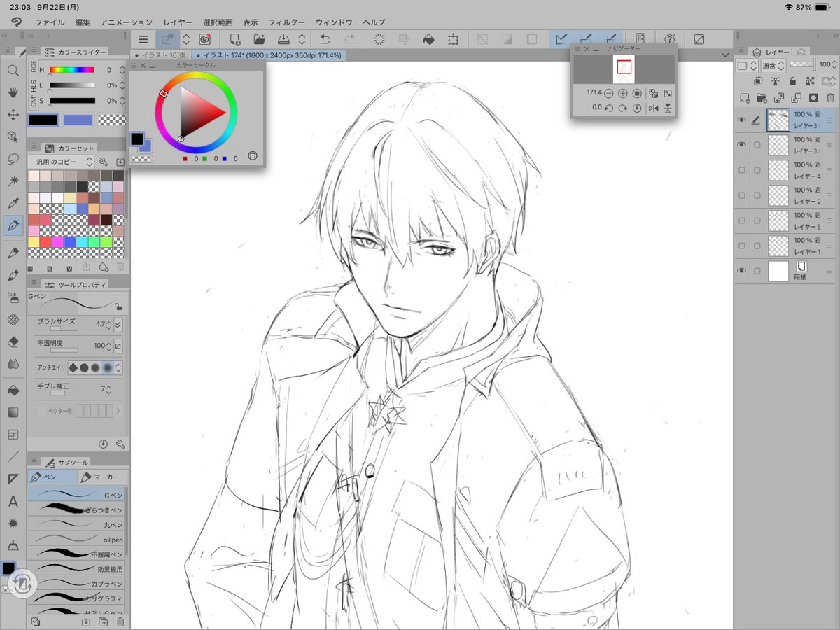This screenshot has height=630, width=840.
Task: Open アニメーション menu
Action: [126, 22]
